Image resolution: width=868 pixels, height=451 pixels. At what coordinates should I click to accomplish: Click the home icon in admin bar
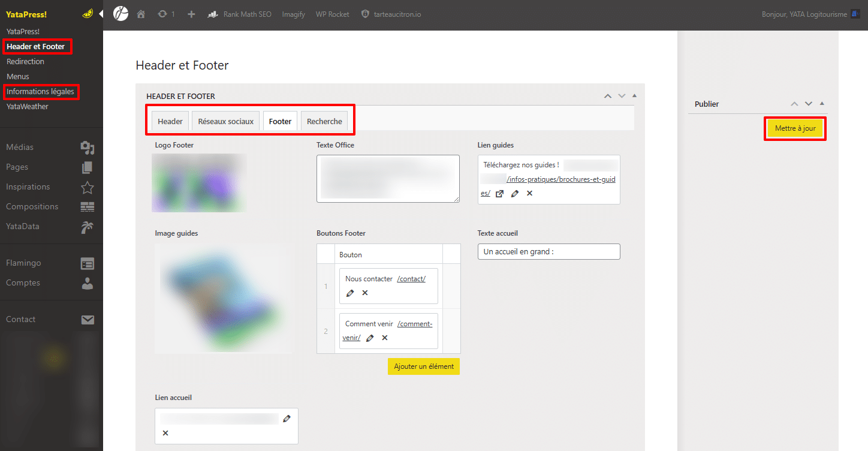click(x=141, y=14)
